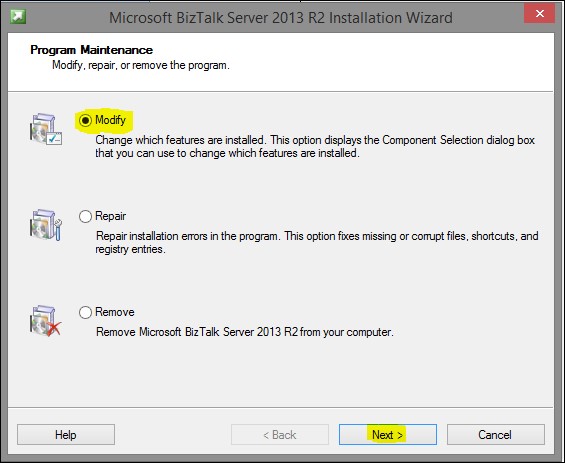Click the Repair option's wrench icon
The height and width of the screenshot is (463, 565).
(x=46, y=225)
